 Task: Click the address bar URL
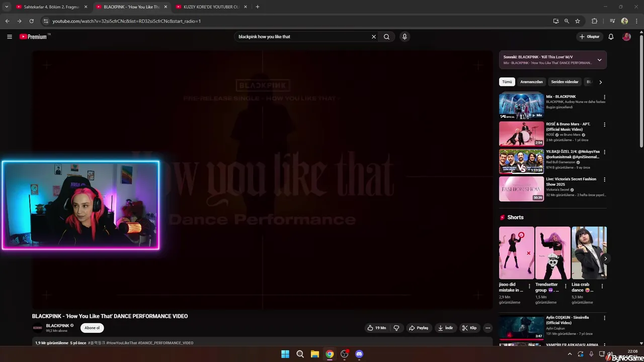coord(126,21)
